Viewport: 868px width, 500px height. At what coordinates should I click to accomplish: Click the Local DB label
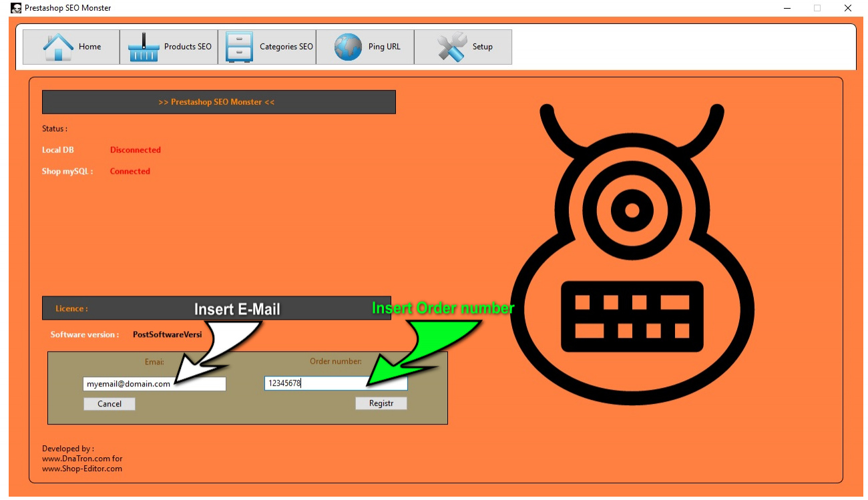coord(58,150)
